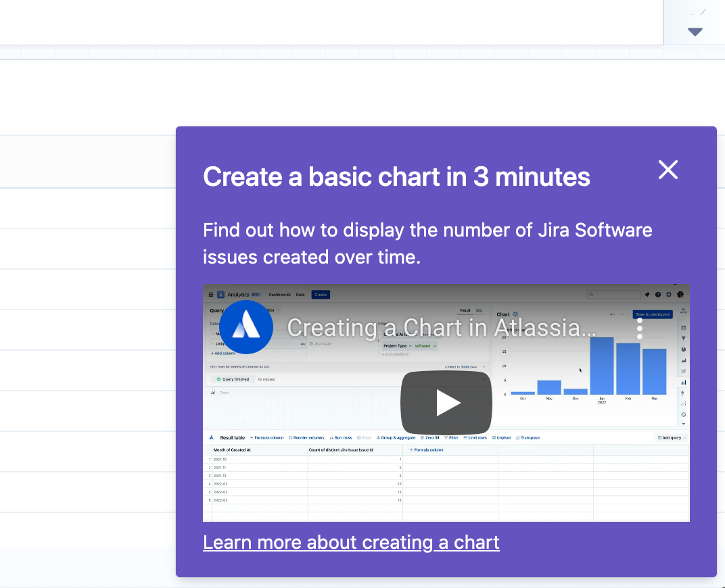Close the basic chart tutorial popup

point(668,170)
